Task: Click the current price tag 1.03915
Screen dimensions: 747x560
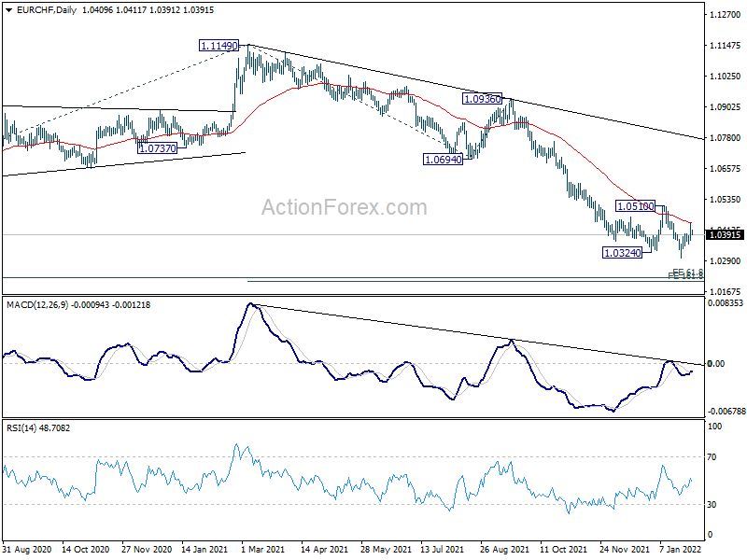Action: click(726, 234)
